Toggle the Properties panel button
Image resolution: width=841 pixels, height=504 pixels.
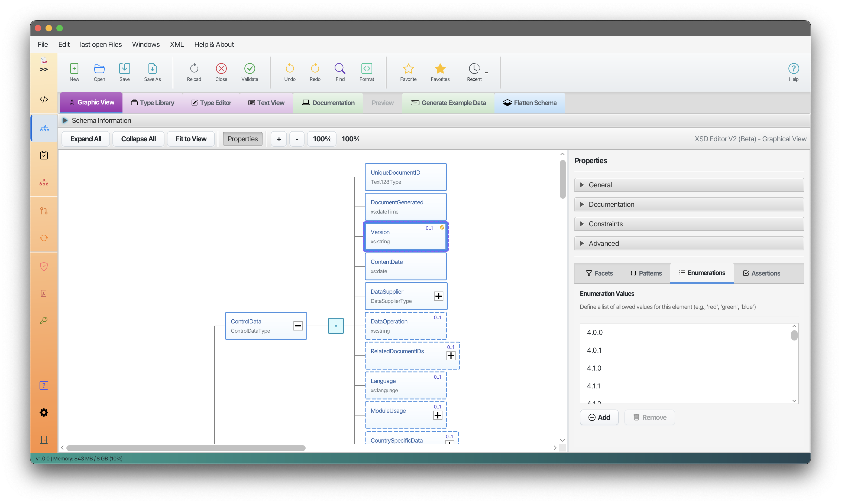(242, 139)
